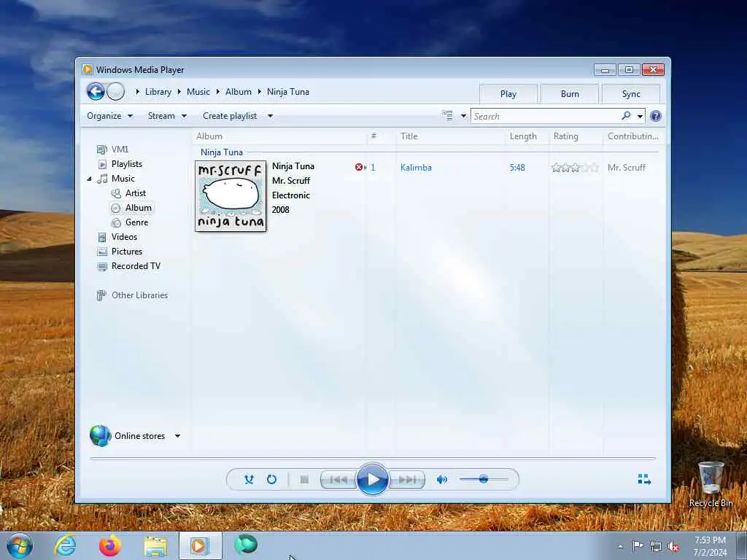This screenshot has height=560, width=747.
Task: Open Windows Explorer from taskbar
Action: (x=155, y=546)
